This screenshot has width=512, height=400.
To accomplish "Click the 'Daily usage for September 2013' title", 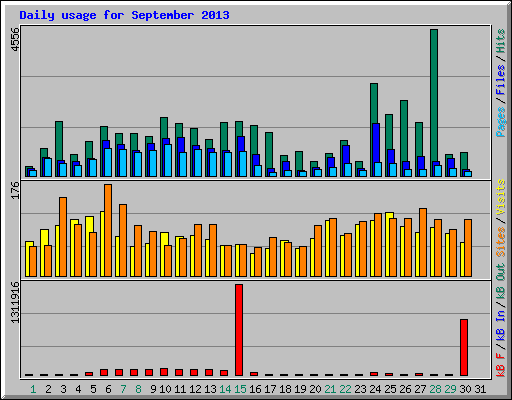I will (124, 15).
